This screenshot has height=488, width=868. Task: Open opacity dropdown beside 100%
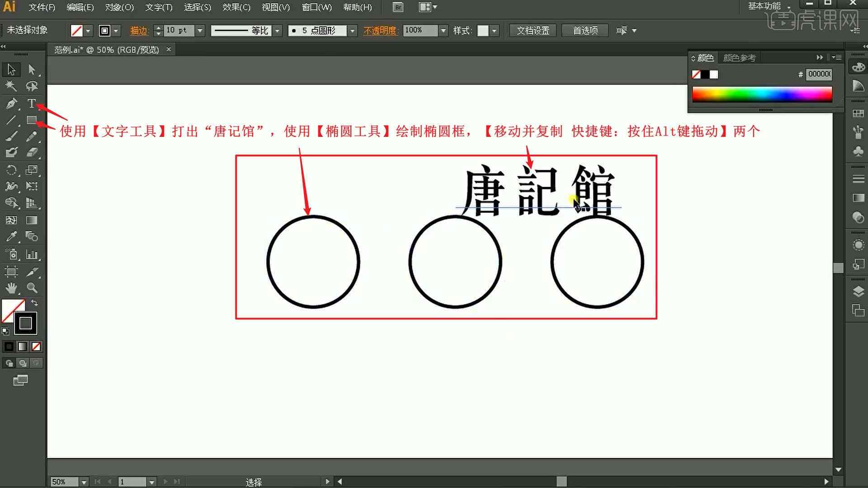click(x=443, y=31)
